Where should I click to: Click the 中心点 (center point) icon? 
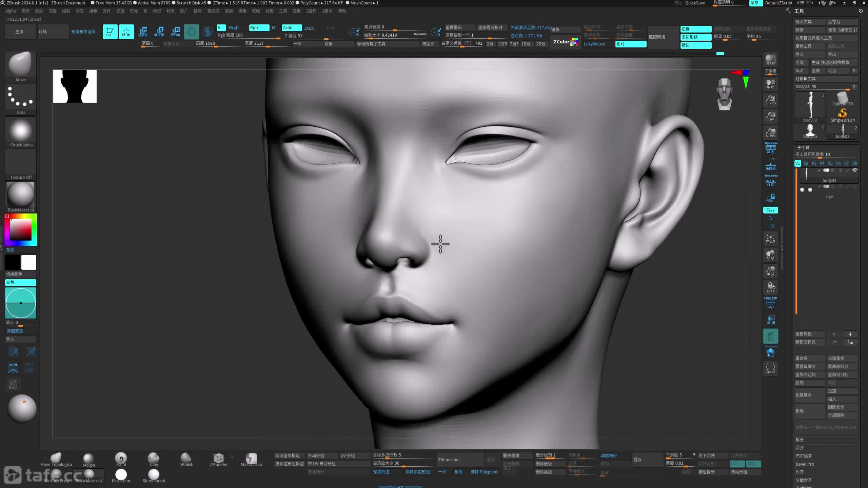(x=770, y=239)
